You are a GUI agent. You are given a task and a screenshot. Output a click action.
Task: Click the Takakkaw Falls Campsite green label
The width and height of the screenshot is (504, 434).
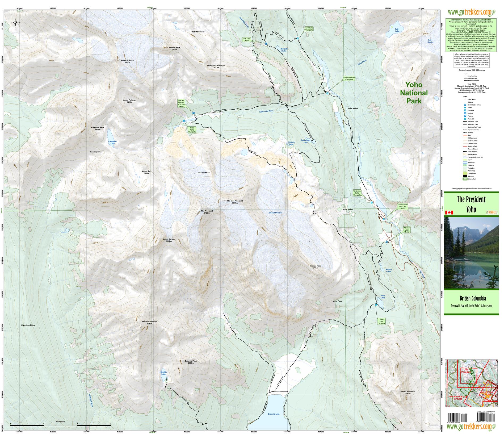357,193
